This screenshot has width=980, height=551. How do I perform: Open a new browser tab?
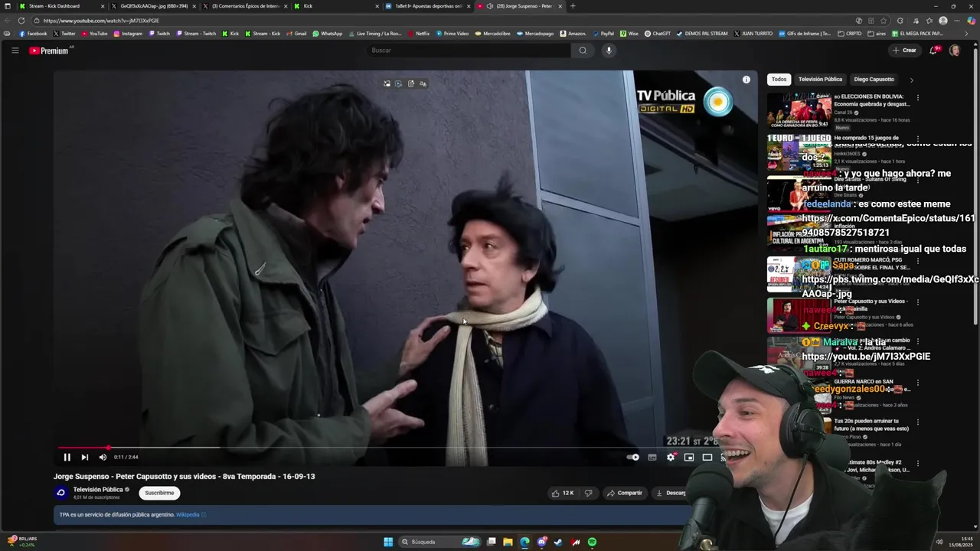coord(573,6)
